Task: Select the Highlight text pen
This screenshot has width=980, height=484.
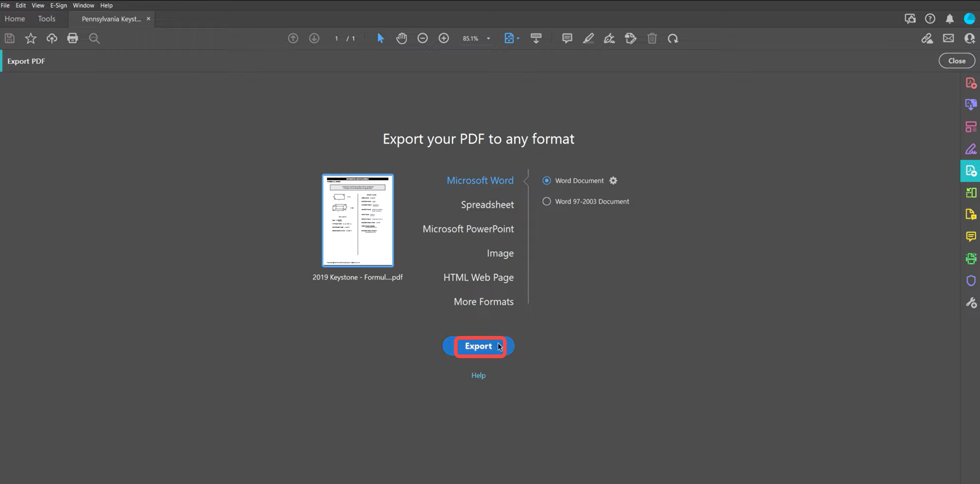Action: (x=588, y=38)
